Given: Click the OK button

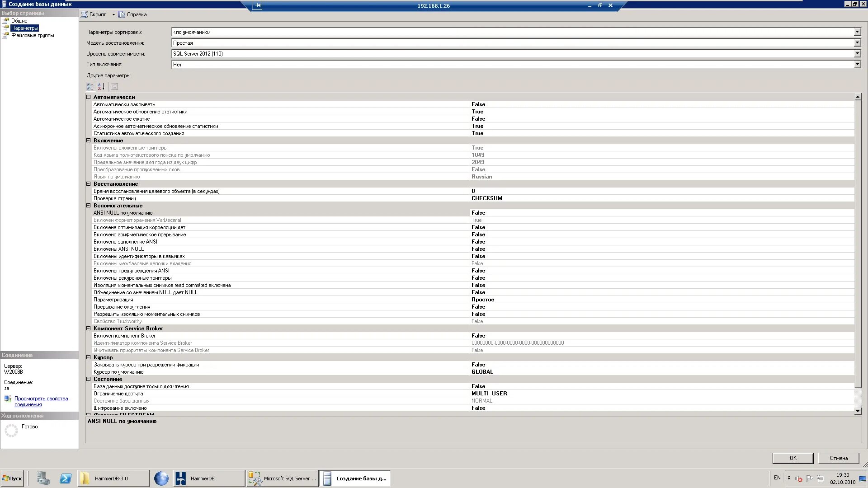Looking at the screenshot, I should (793, 458).
